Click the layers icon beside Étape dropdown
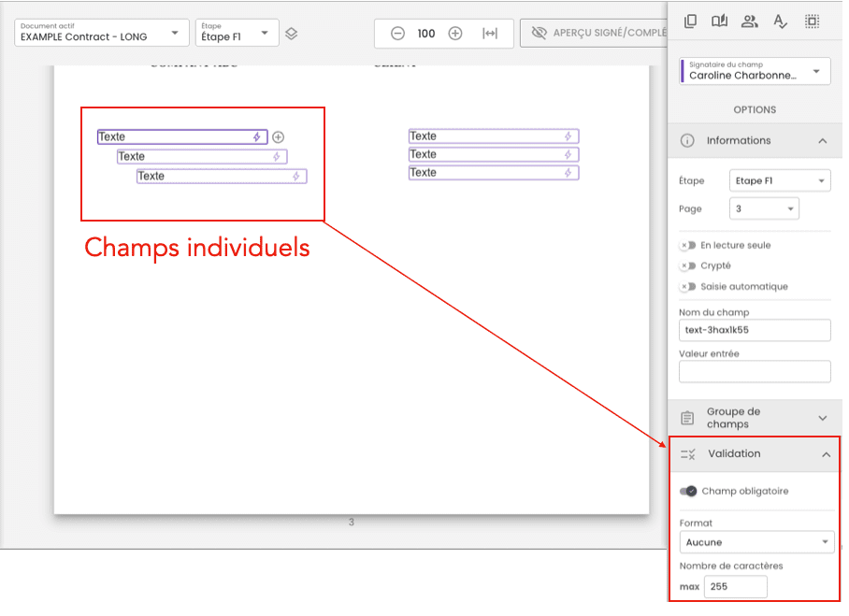849x616 pixels. [x=292, y=34]
